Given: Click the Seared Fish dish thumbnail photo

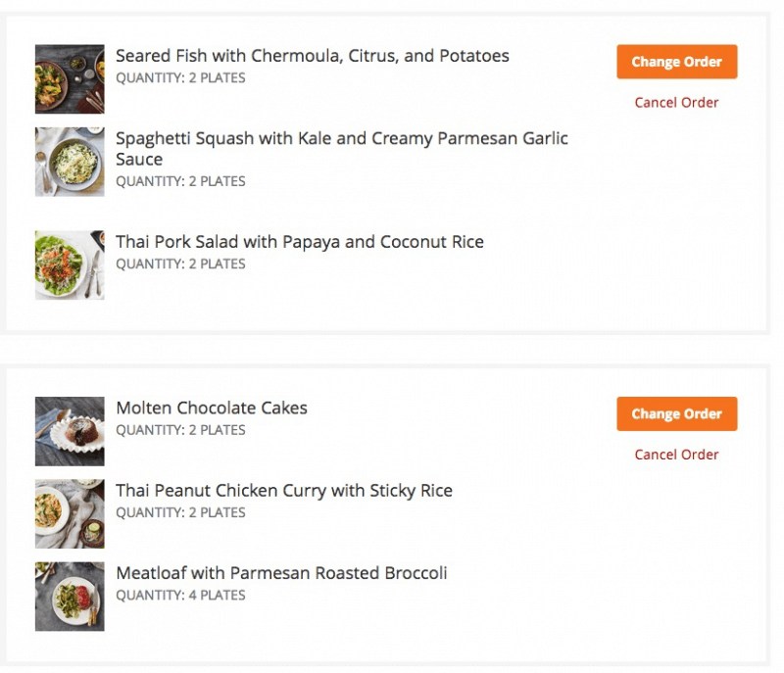Looking at the screenshot, I should 70,79.
